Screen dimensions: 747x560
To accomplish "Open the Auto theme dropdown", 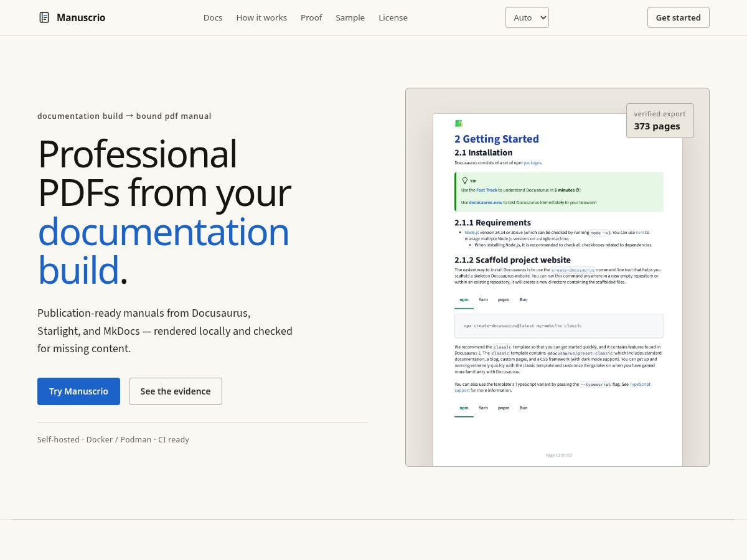I will (527, 17).
